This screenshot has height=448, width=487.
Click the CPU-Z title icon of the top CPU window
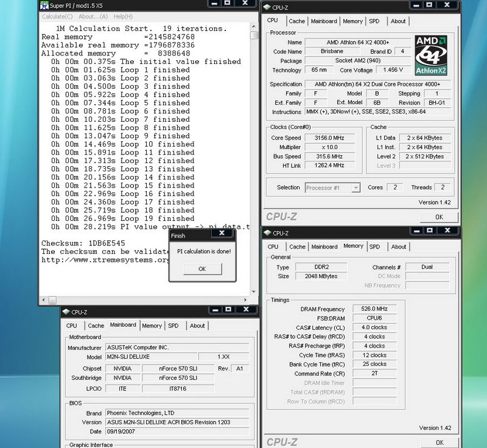point(267,7)
